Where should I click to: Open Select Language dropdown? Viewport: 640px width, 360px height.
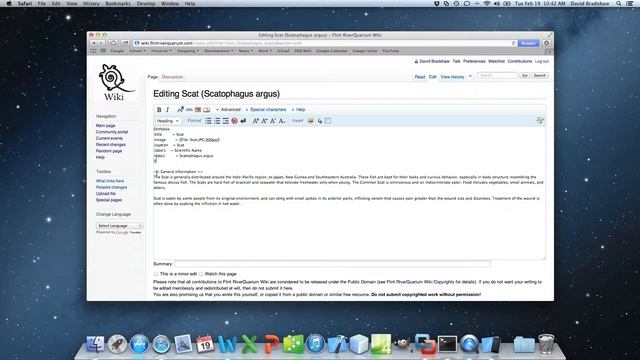(119, 226)
